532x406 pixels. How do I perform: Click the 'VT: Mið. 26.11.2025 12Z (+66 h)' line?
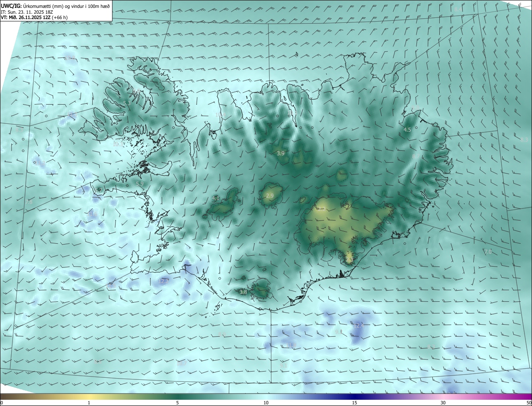(34, 17)
